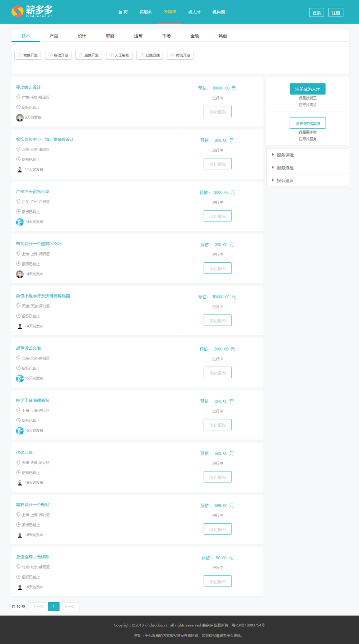Viewport: 359px width, 644px height.
Task: Go to page 1 in pagination
Action: click(53, 607)
